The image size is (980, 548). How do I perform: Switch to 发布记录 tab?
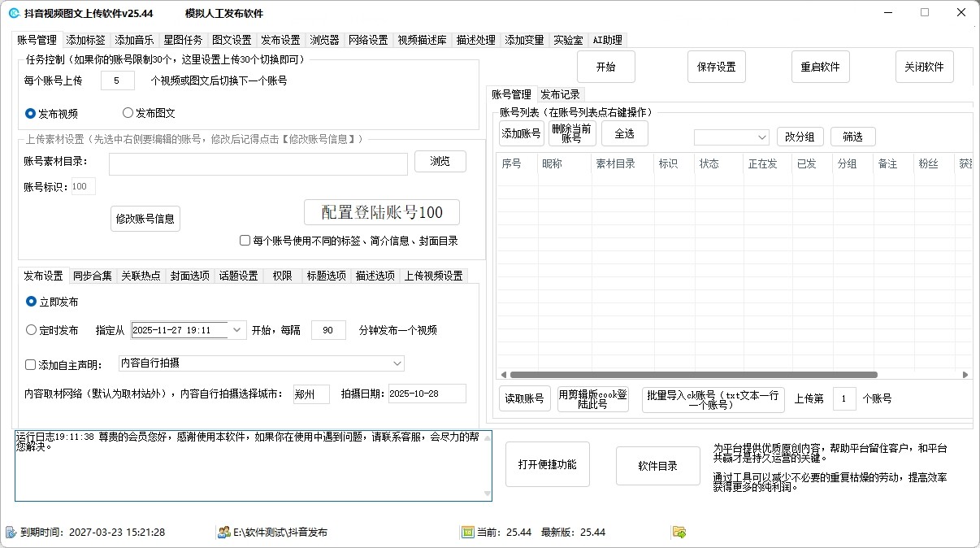[x=560, y=94]
